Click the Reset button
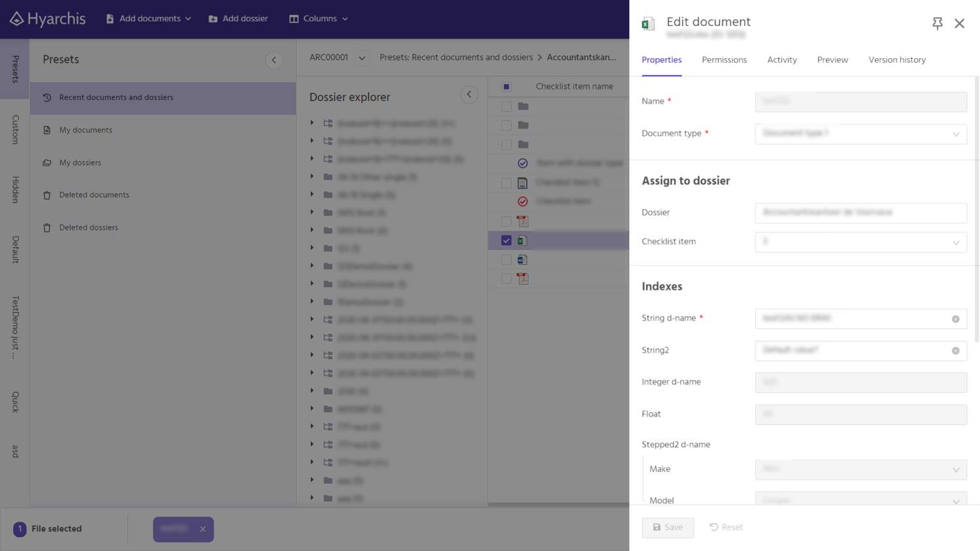Viewport: 980px width, 551px height. point(725,527)
